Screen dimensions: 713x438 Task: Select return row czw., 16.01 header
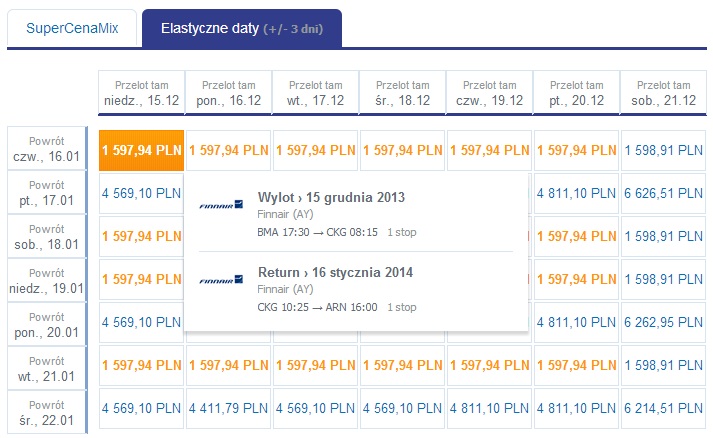[x=47, y=149]
